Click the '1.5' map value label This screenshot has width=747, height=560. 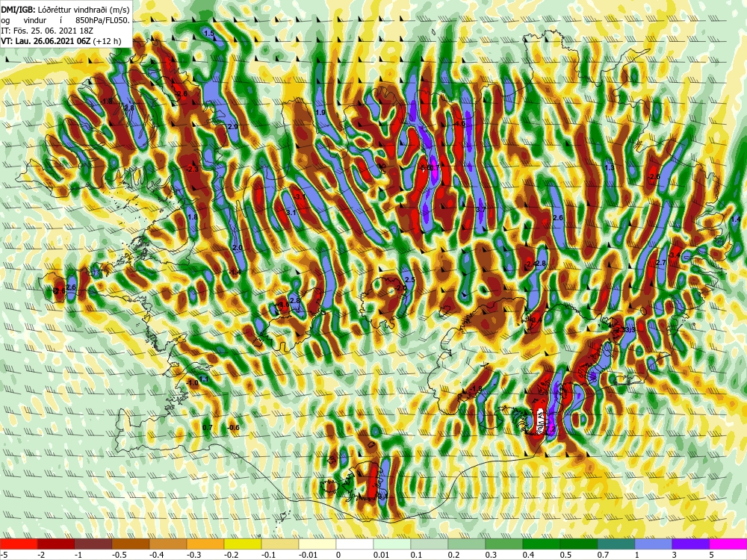click(x=208, y=34)
